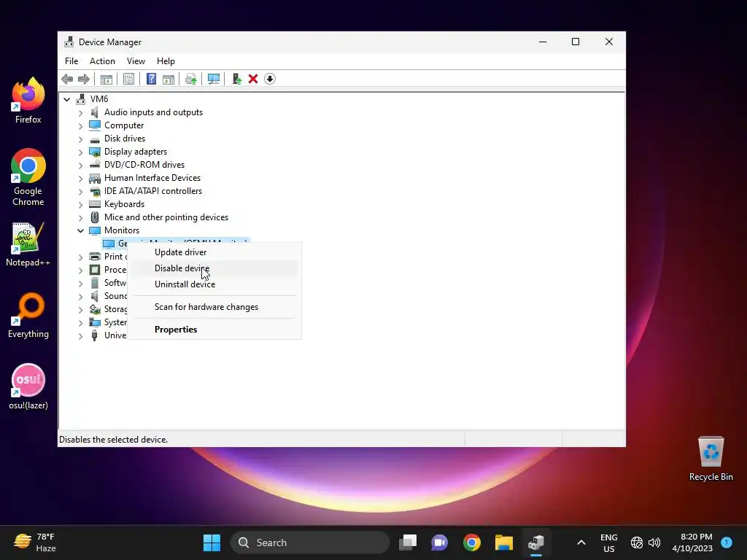Expand the Keyboards category chevron

point(80,204)
